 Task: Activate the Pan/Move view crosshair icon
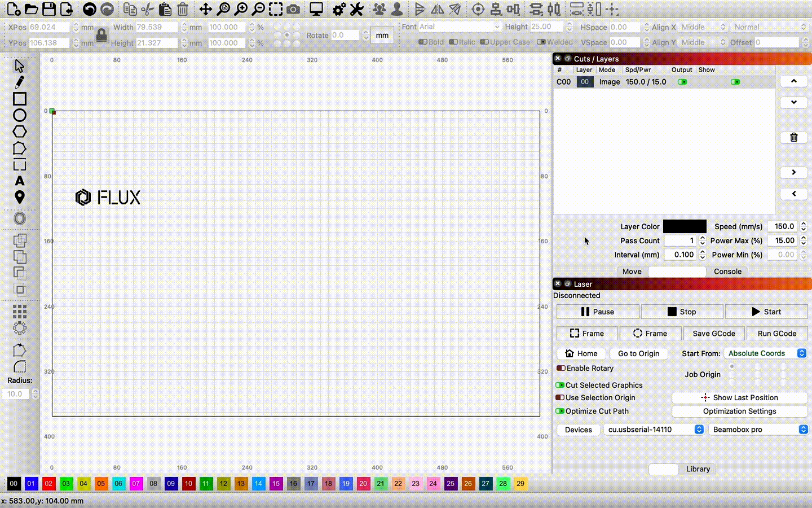pos(206,9)
